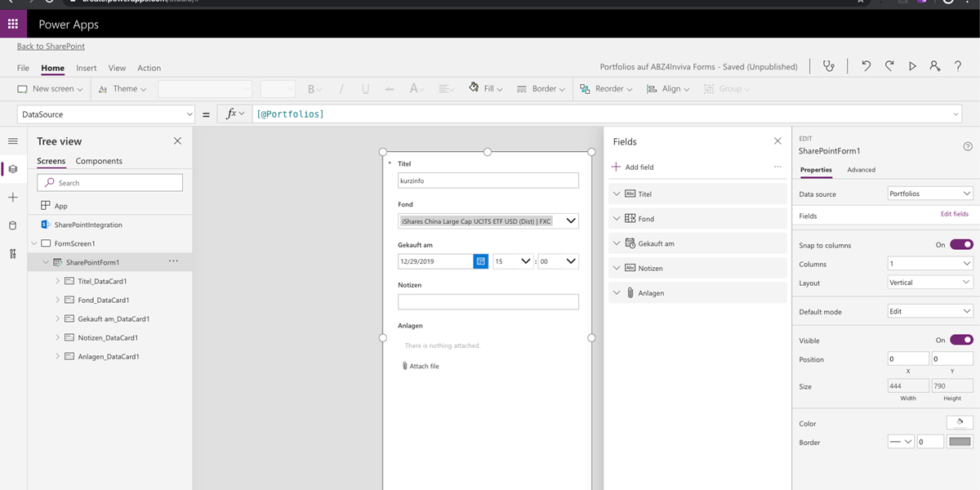
Task: Click Add field button
Action: point(633,167)
